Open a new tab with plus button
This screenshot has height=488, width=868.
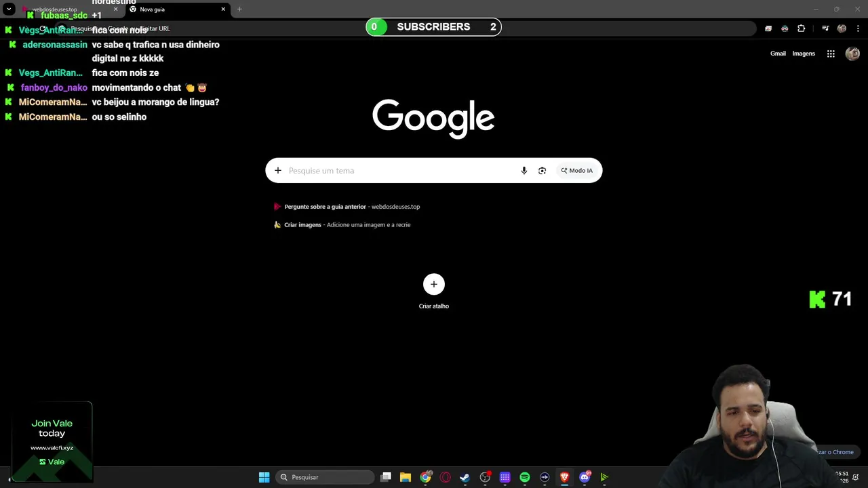pos(239,9)
